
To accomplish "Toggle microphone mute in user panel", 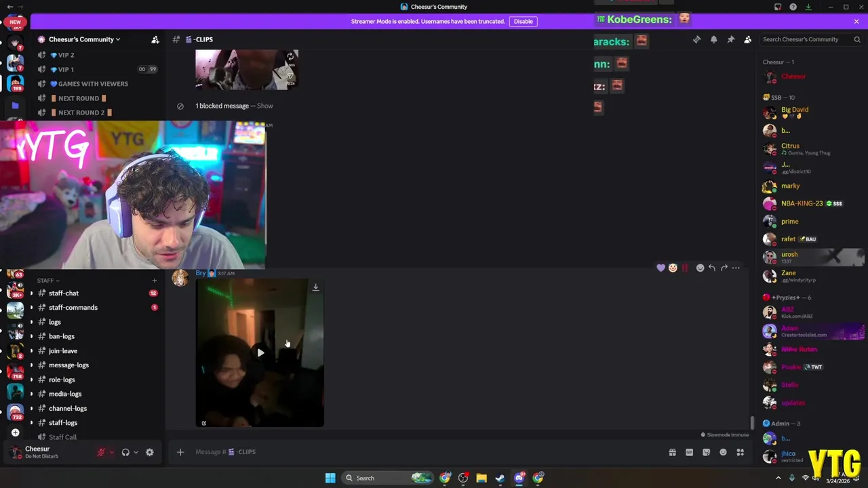I will pos(101,452).
